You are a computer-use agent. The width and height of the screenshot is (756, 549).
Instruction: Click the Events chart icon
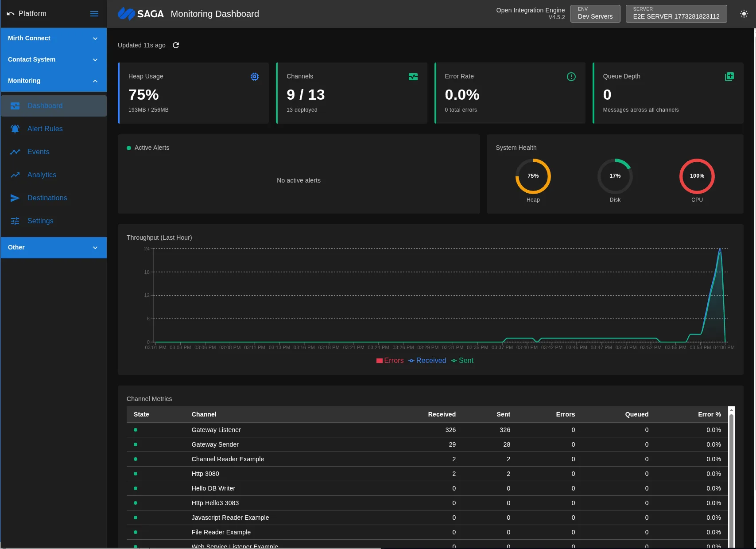(x=15, y=152)
